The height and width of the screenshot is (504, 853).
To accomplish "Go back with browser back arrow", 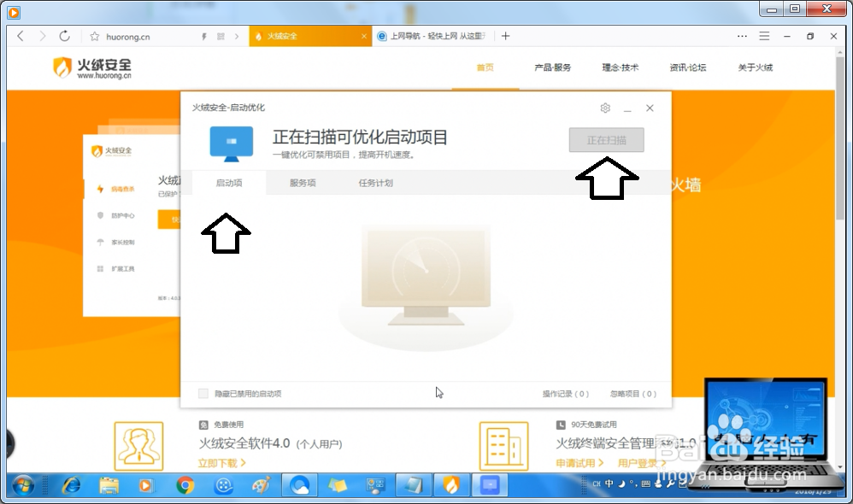I will [x=21, y=37].
